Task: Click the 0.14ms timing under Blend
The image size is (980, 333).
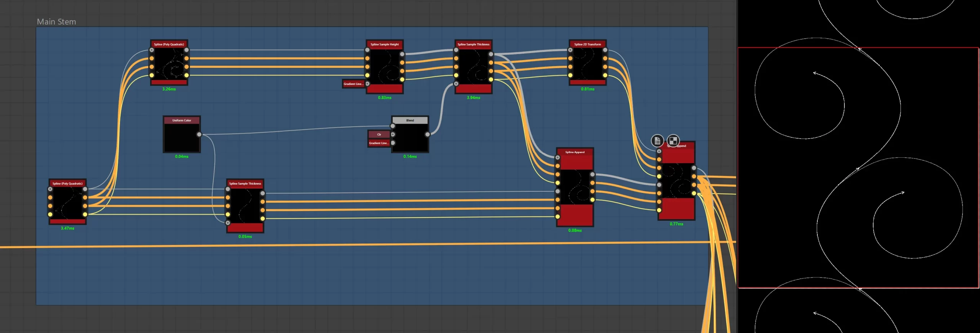Action: 410,157
